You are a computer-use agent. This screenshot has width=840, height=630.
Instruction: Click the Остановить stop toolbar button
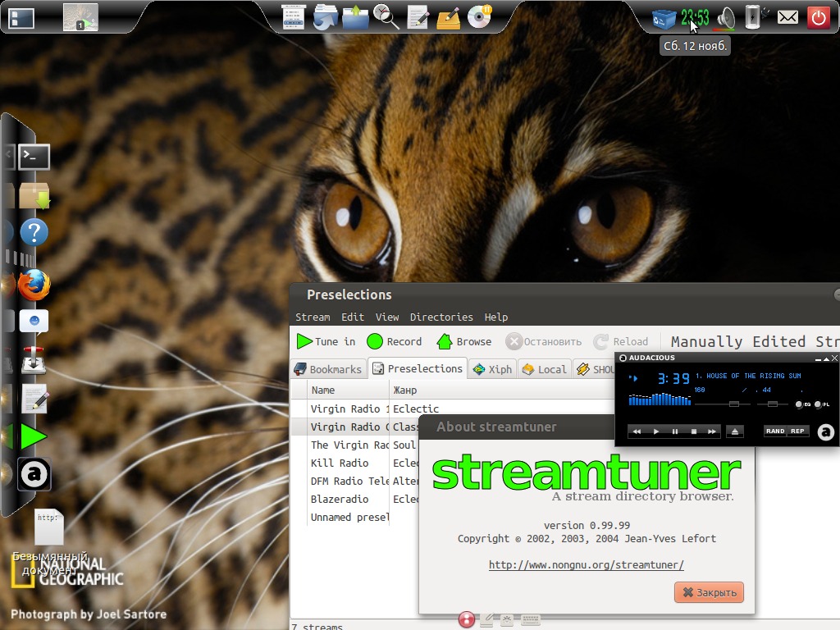coord(544,342)
